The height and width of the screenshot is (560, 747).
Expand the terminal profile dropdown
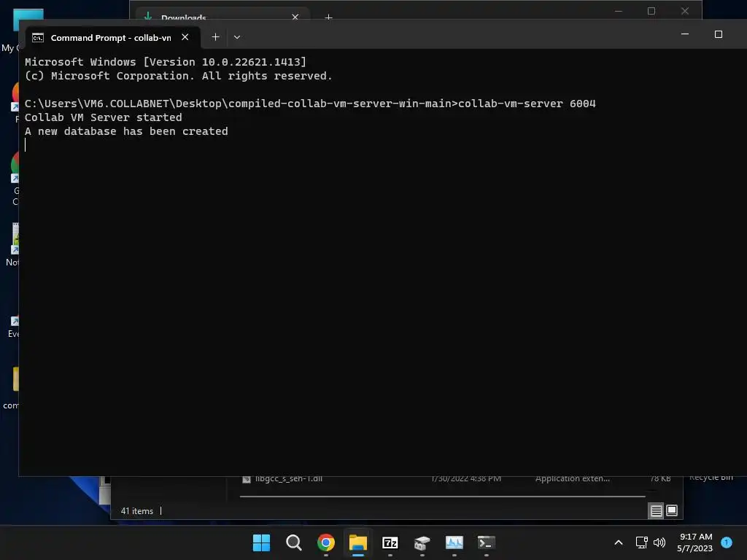click(x=237, y=37)
